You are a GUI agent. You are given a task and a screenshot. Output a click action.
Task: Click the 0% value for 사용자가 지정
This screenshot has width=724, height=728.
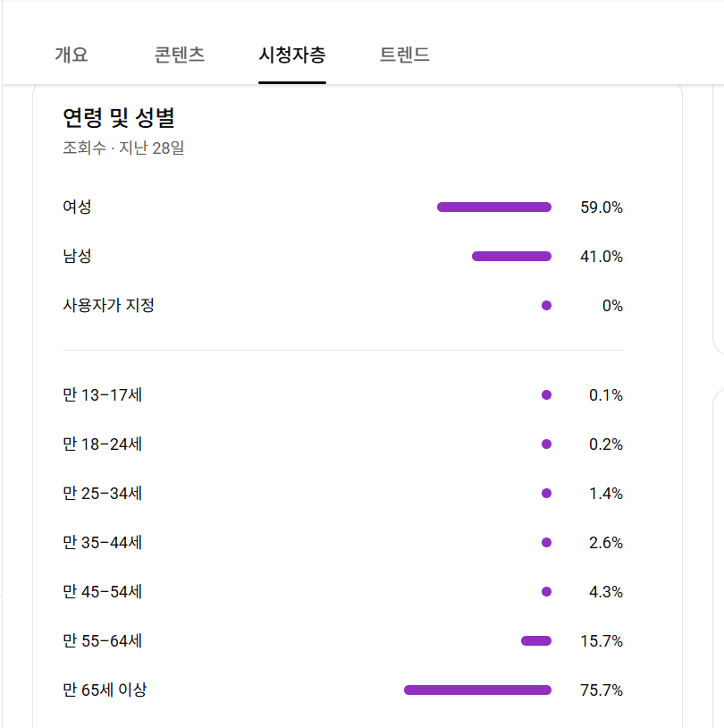(612, 306)
